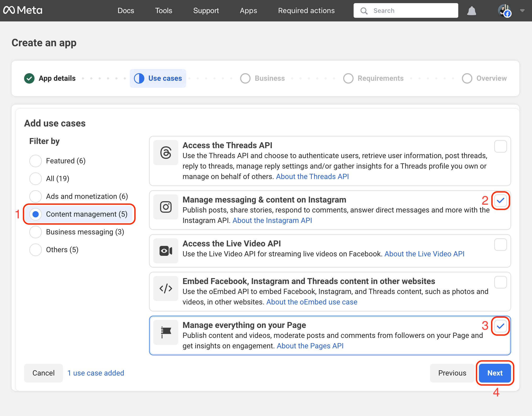532x416 pixels.
Task: Open About the Instagram API link
Action: pyautogui.click(x=272, y=220)
